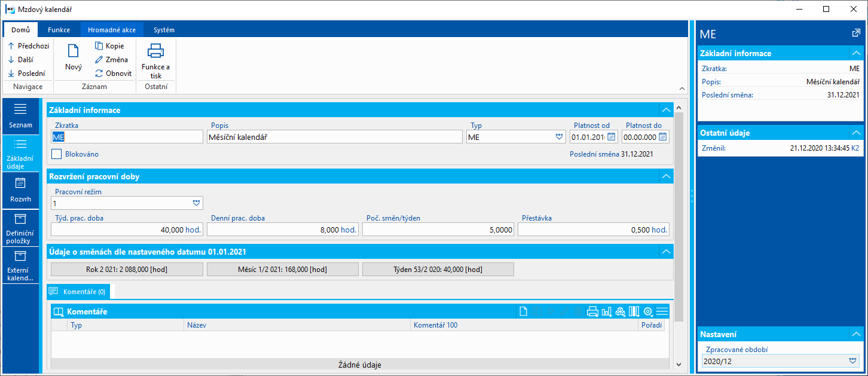868x376 pixels.
Task: Click the Popis input field
Action: [335, 137]
